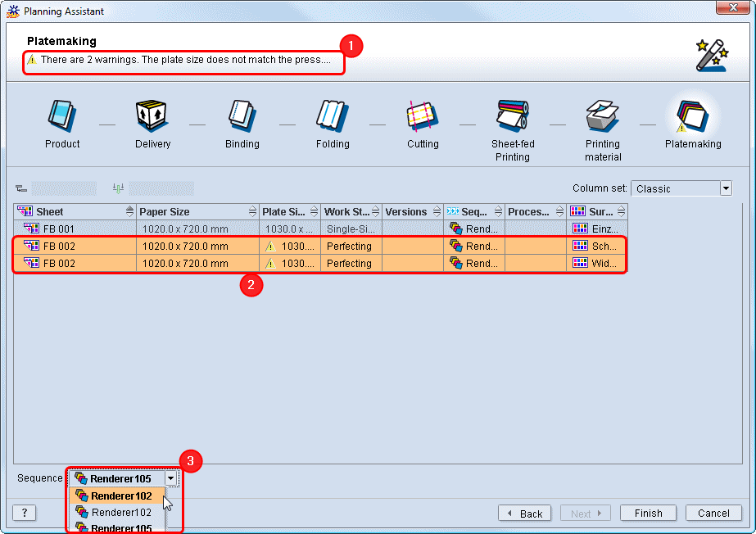
Task: Open the Delivery step icon
Action: [152, 115]
